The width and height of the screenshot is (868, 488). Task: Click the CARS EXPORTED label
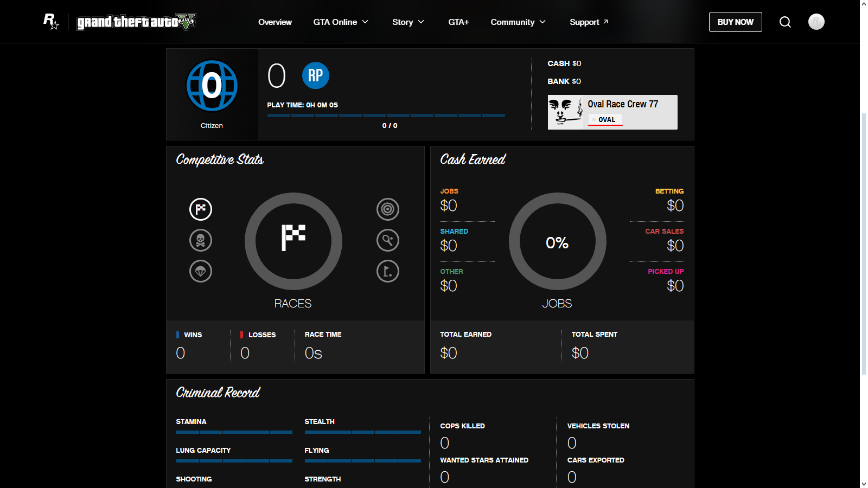pos(596,460)
